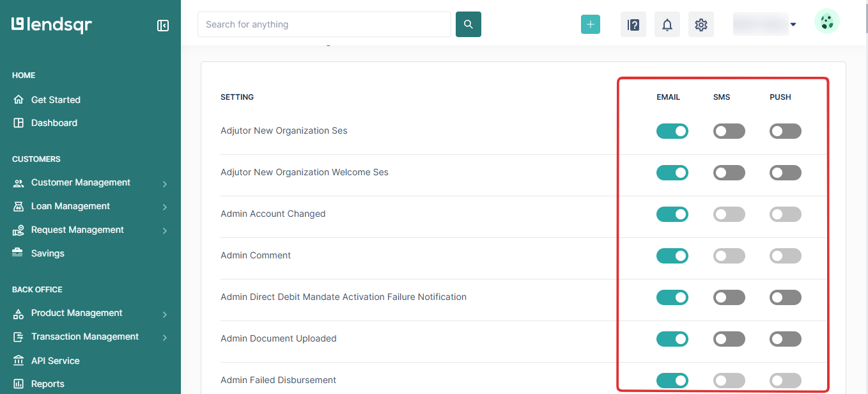Click the user avatar icon
Screen dimensions: 868x394
point(827,21)
